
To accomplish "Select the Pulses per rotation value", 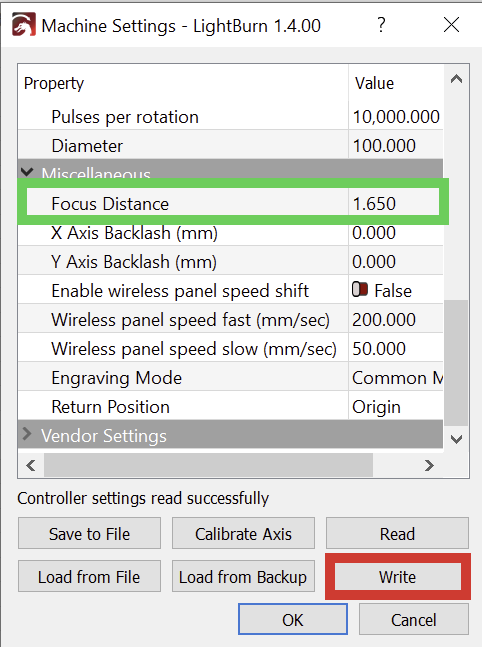I will [396, 117].
